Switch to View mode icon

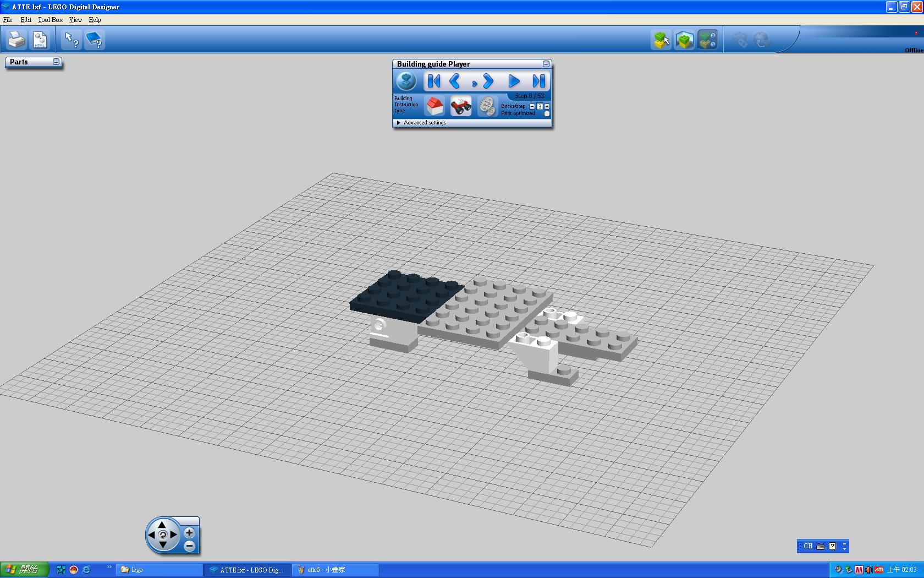pos(684,40)
